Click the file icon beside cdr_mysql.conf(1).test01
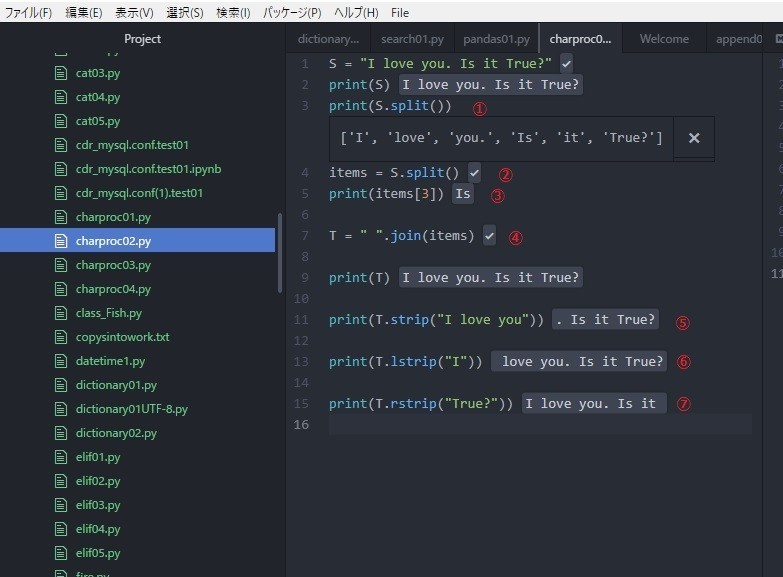This screenshot has height=577, width=783. point(61,193)
